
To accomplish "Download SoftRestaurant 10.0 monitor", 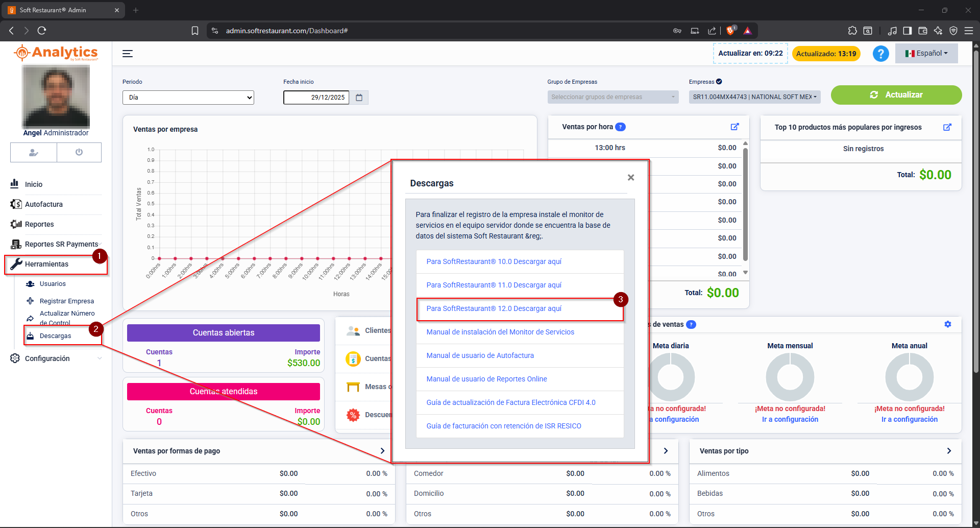I will tap(494, 261).
